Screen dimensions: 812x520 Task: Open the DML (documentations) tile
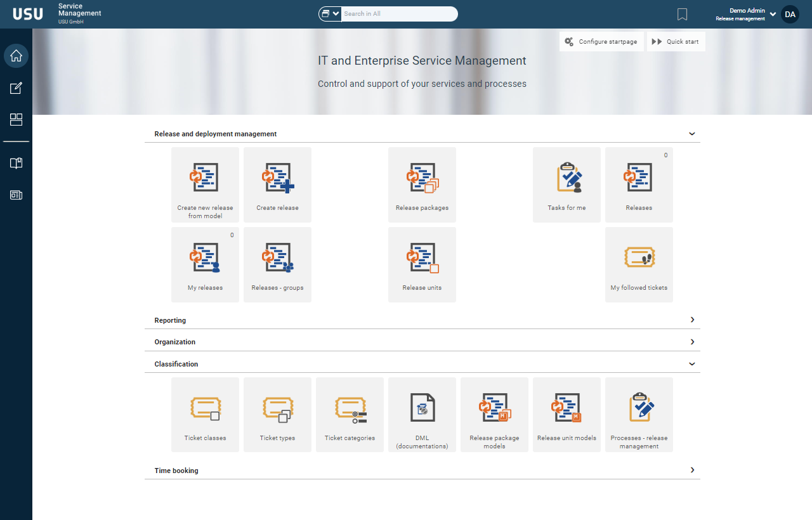click(x=422, y=415)
